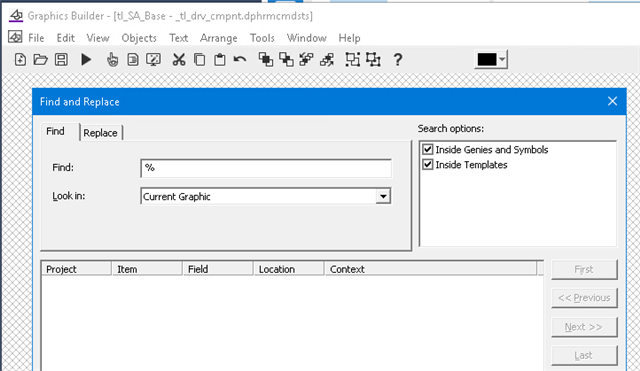Viewport: 640px width, 371px height.
Task: Click the black color swatch in toolbar
Action: tap(487, 60)
